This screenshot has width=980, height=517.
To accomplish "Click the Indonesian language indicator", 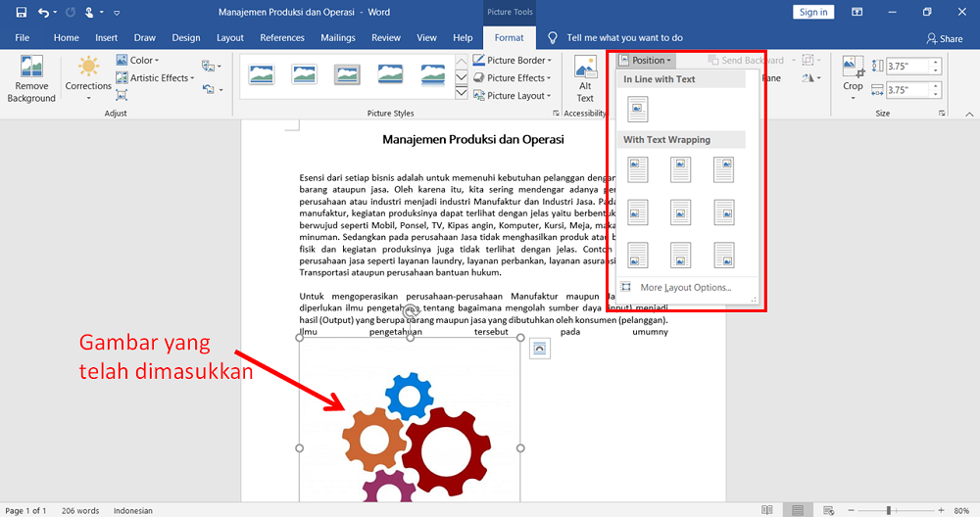I will (x=133, y=510).
